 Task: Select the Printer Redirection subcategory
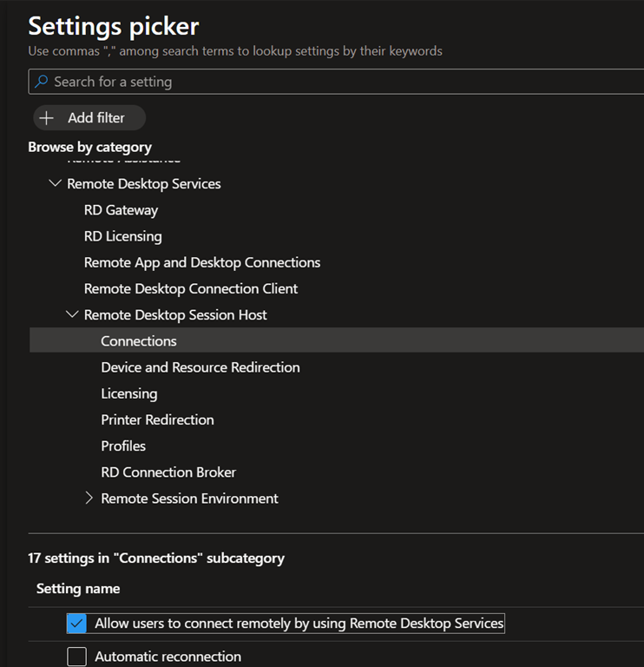[157, 419]
